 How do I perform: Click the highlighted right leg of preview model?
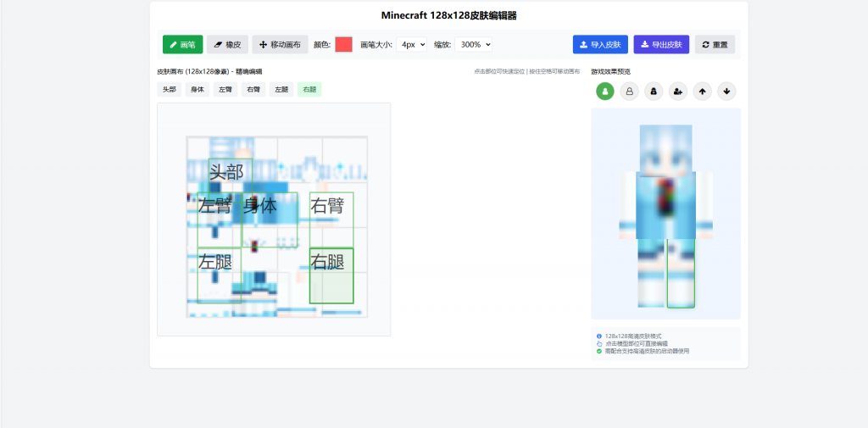[681, 274]
